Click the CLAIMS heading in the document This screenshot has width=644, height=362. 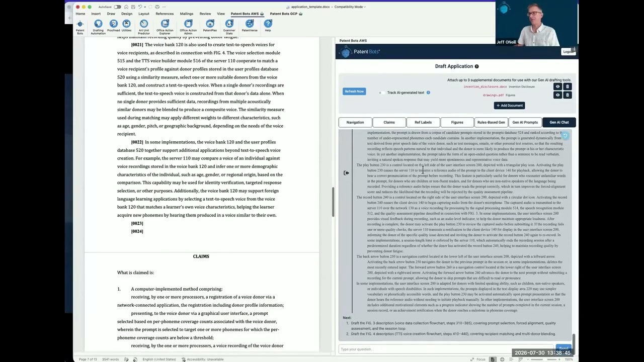201,256
